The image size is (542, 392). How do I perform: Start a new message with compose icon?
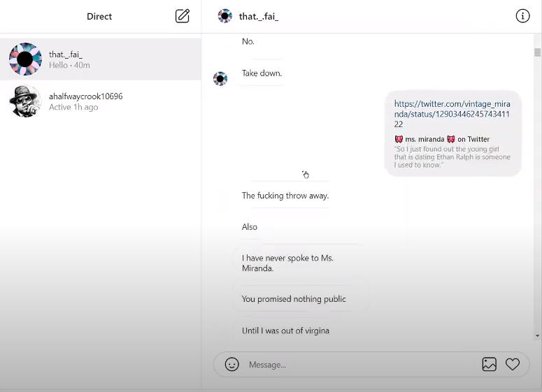click(x=183, y=16)
